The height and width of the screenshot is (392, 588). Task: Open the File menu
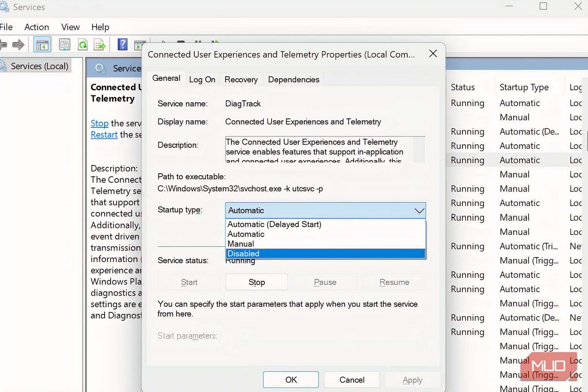[6, 27]
